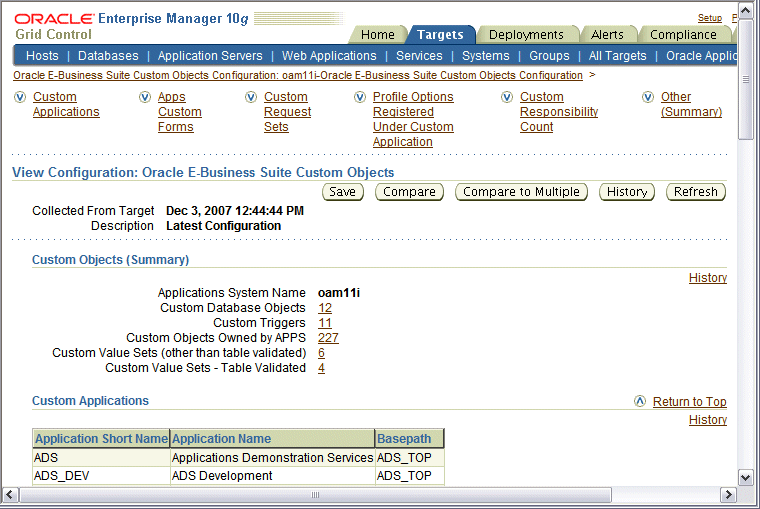Click the up-arrow icon beside Return to Top
760x509 pixels.
click(x=640, y=401)
